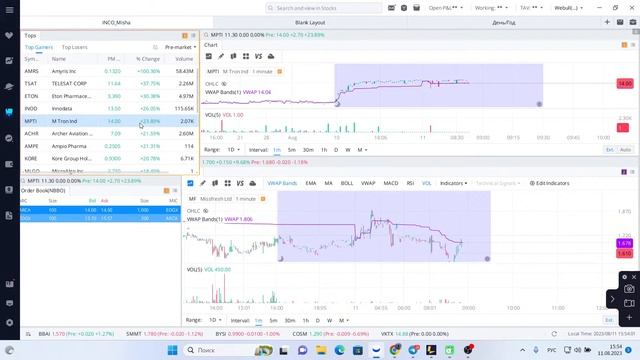Open M interval dropdown on MPTI chart
The image size is (640, 360).
tap(362, 150)
